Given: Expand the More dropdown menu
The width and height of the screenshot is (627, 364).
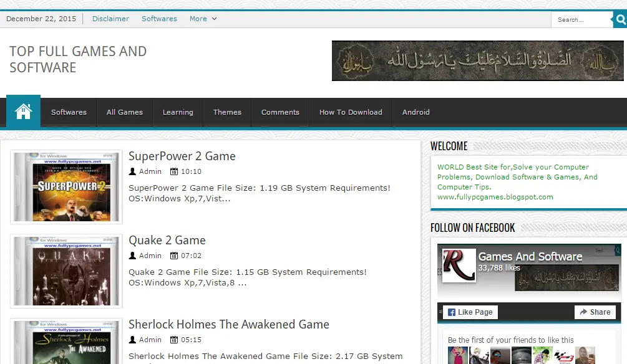Looking at the screenshot, I should pos(203,19).
